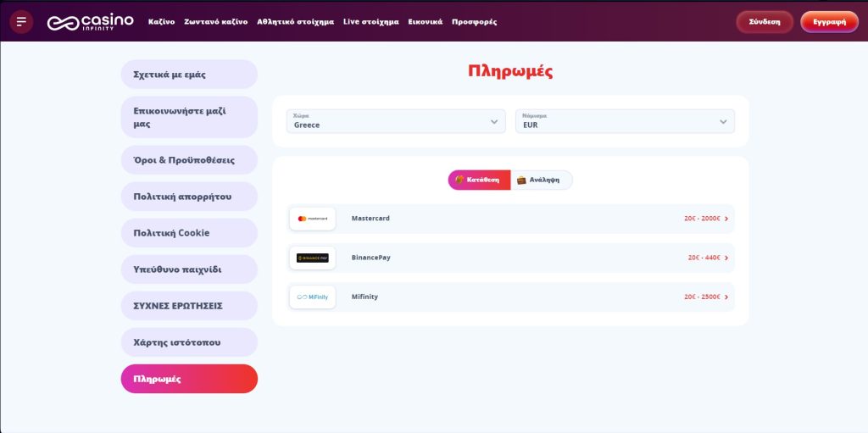This screenshot has width=868, height=433.
Task: Open Επικοινωνήστε μαζί μας page
Action: click(x=189, y=118)
